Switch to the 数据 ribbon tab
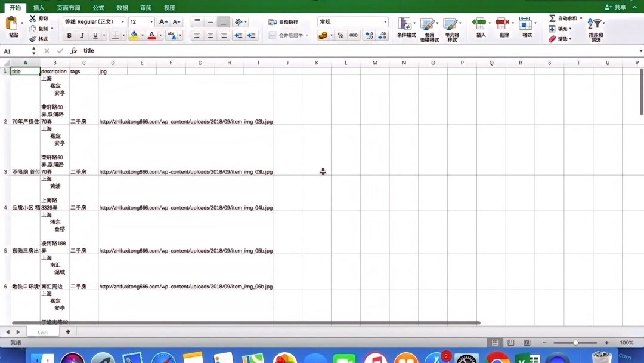644x363 pixels. click(x=121, y=7)
